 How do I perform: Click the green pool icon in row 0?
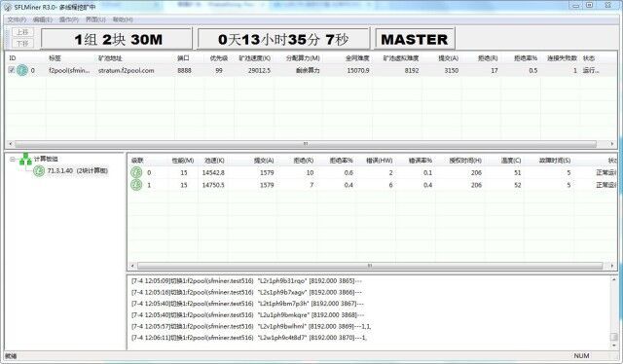pos(22,70)
